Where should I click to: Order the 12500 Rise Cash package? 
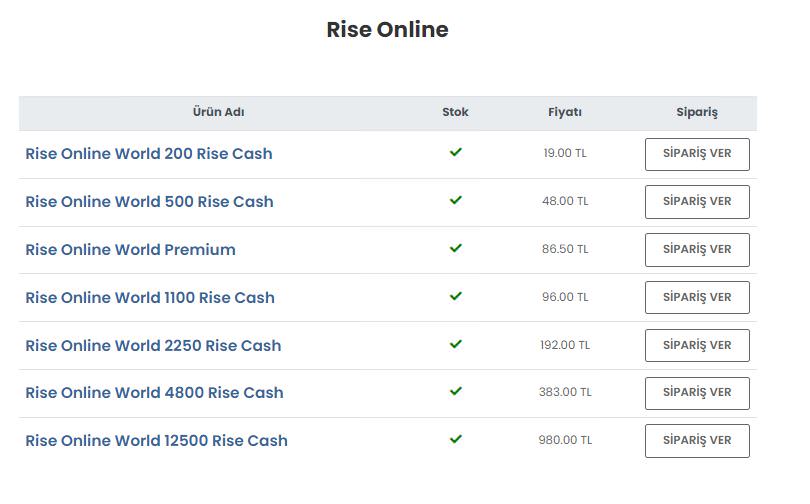coord(697,441)
